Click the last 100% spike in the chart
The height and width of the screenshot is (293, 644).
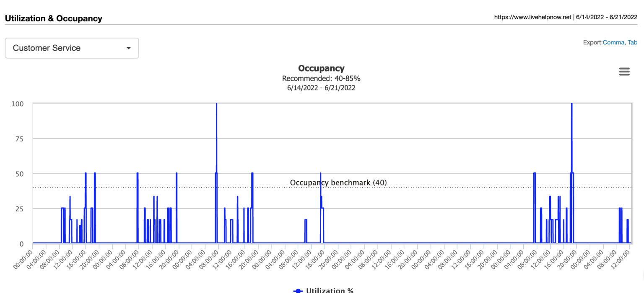click(x=571, y=105)
